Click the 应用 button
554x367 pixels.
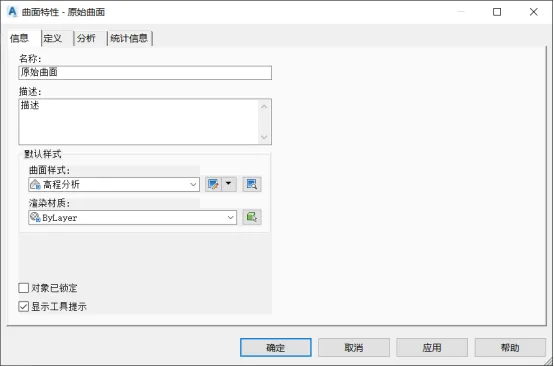point(432,348)
